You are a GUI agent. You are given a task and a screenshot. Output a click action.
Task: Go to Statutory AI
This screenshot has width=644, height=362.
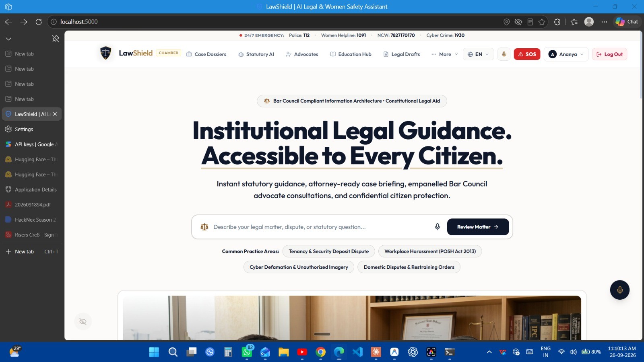[x=256, y=54]
